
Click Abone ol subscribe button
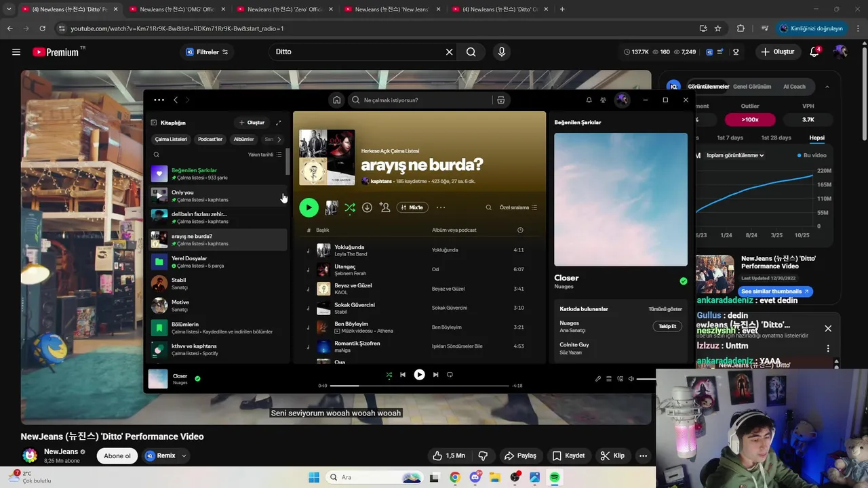117,455
